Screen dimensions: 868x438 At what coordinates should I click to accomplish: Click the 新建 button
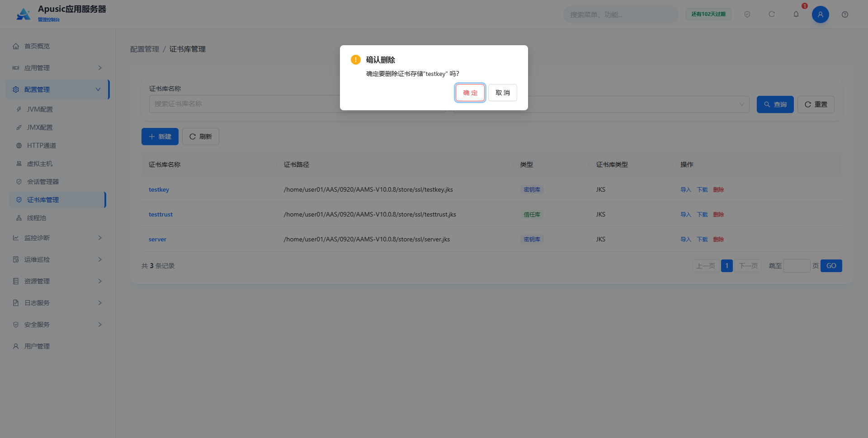click(x=160, y=137)
